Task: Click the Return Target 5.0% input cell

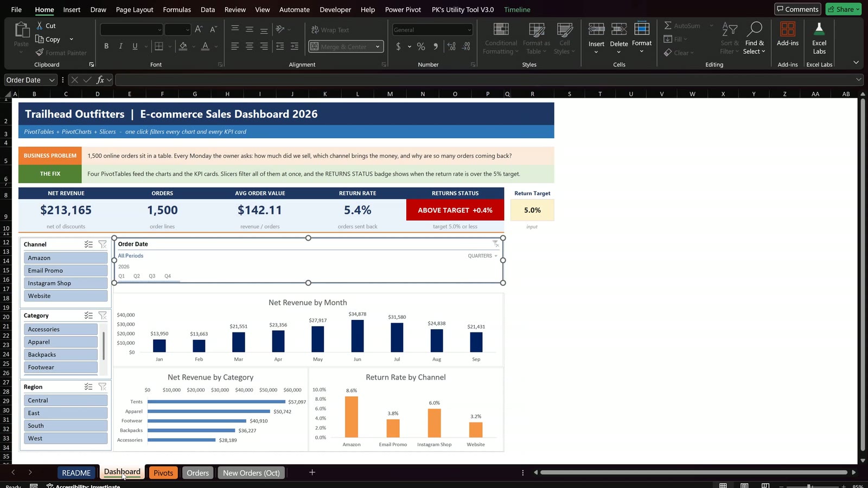Action: tap(532, 210)
